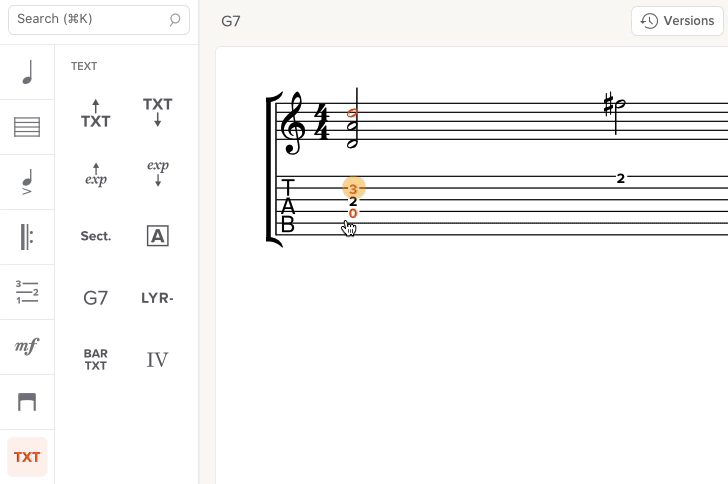Add expression text above staff

click(x=96, y=175)
